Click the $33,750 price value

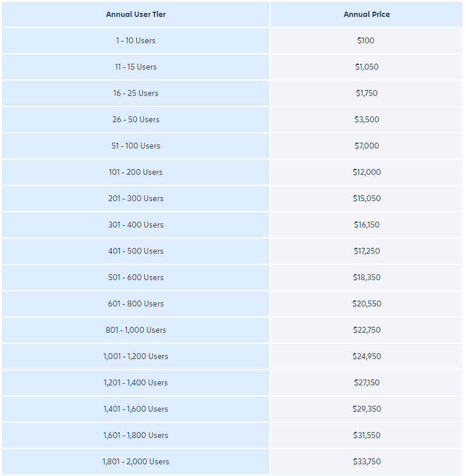pyautogui.click(x=367, y=461)
